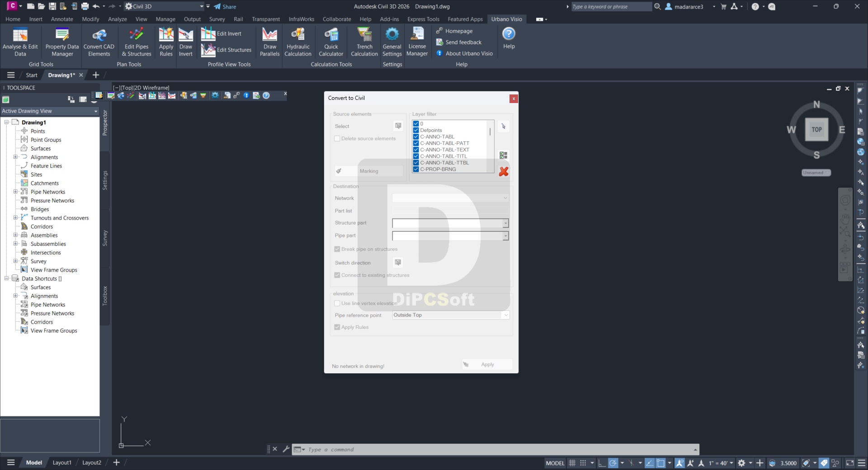Start Draw Parallels tool

(270, 42)
